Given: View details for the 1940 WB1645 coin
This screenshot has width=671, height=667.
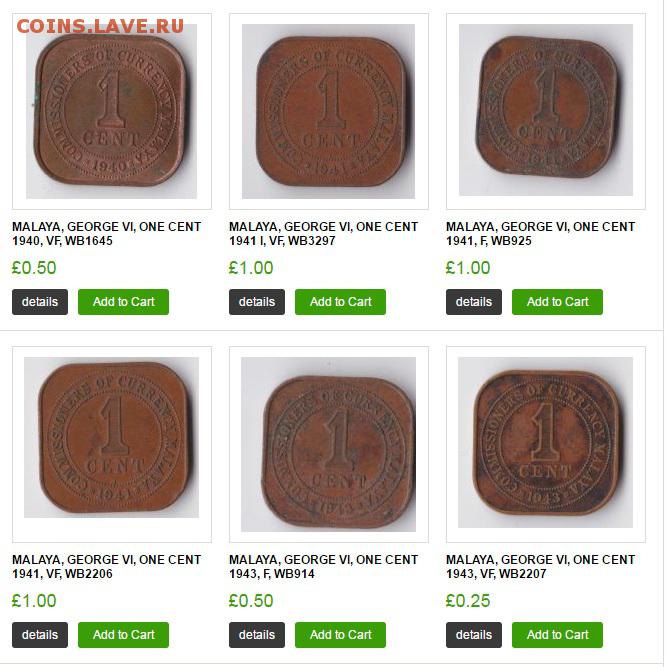Looking at the screenshot, I should (40, 302).
